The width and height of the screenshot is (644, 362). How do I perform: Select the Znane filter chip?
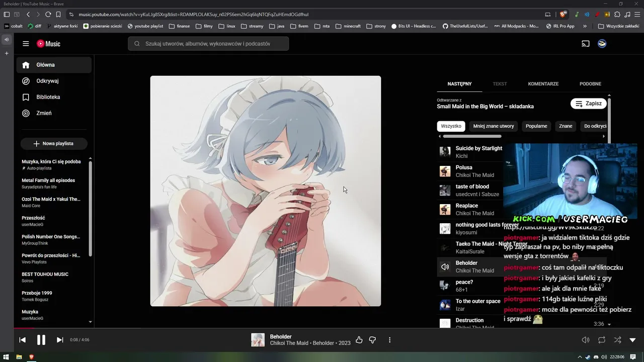coord(566,126)
